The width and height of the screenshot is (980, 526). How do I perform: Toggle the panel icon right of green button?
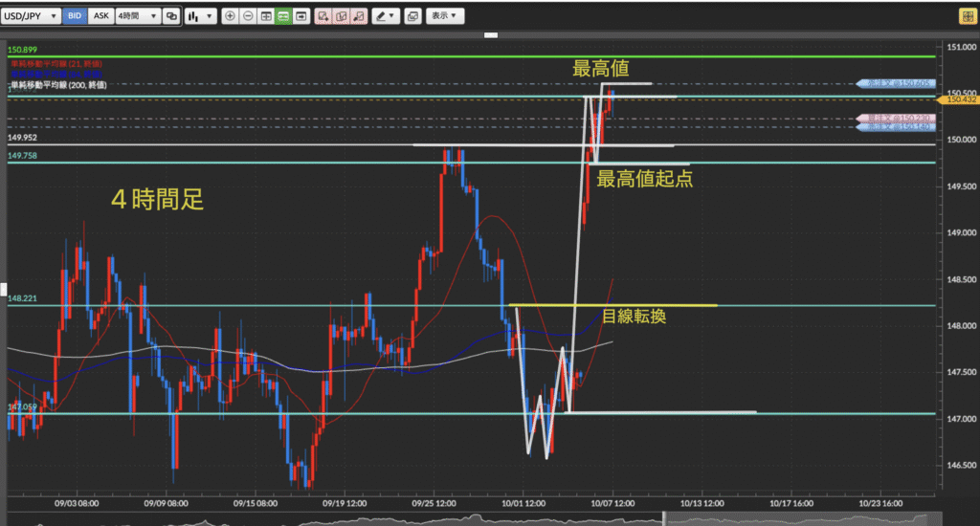click(x=301, y=16)
